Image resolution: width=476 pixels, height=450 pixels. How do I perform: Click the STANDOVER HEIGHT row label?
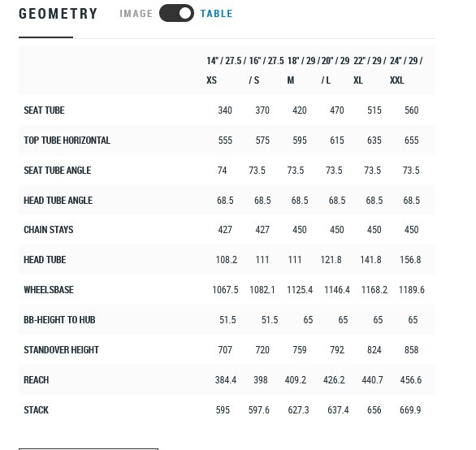tap(61, 350)
